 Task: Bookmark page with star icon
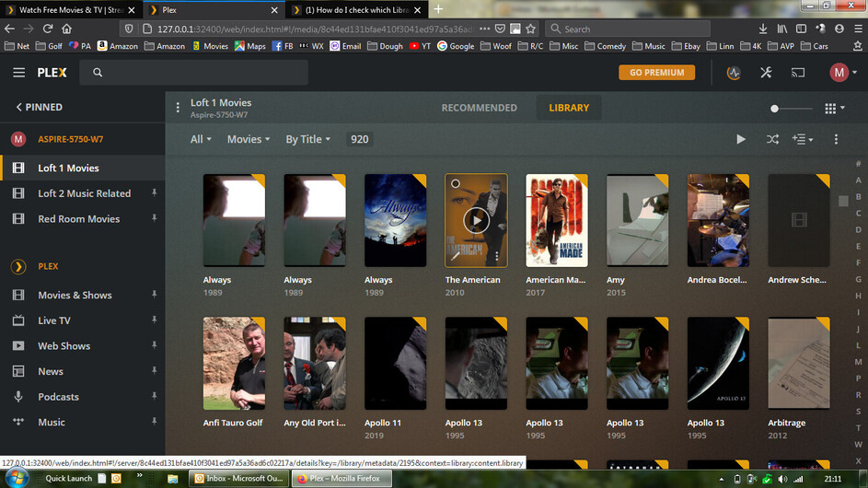pos(531,29)
